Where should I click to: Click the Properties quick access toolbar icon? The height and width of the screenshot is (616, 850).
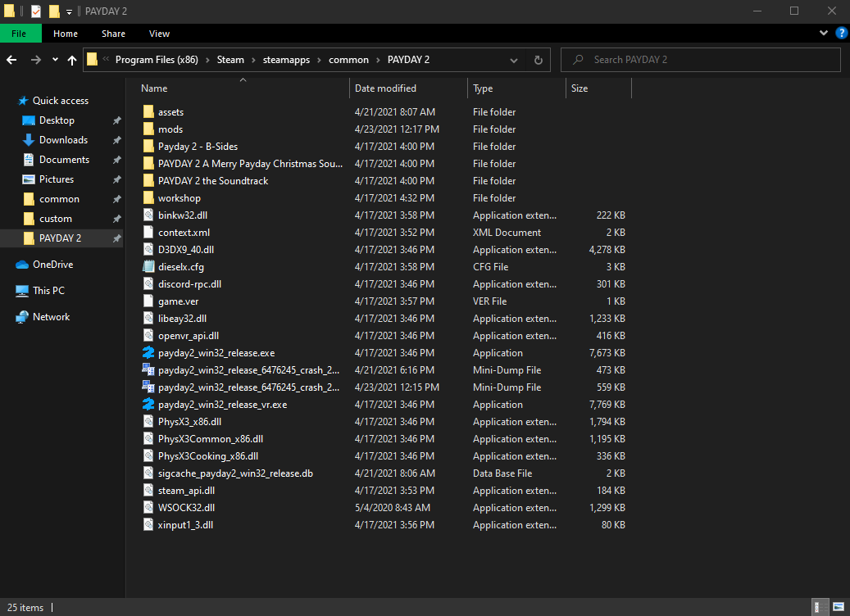(x=36, y=11)
